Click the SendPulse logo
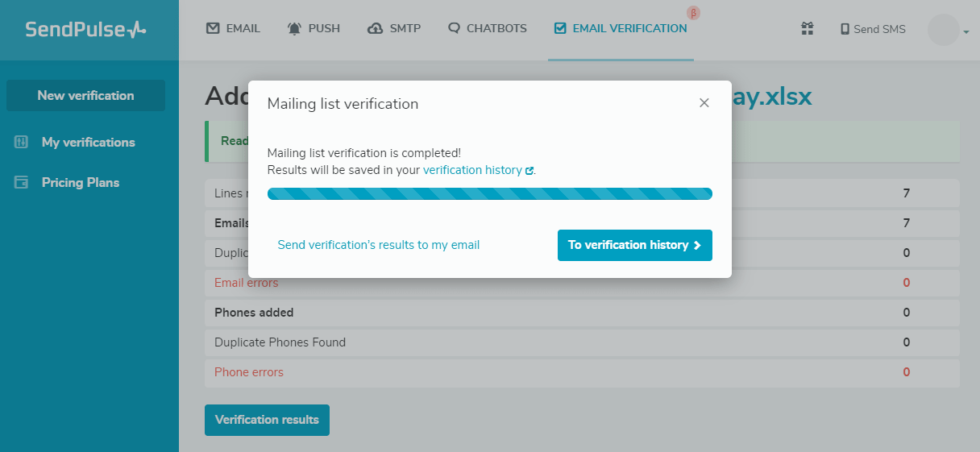Viewport: 980px width, 452px height. pyautogui.click(x=85, y=30)
